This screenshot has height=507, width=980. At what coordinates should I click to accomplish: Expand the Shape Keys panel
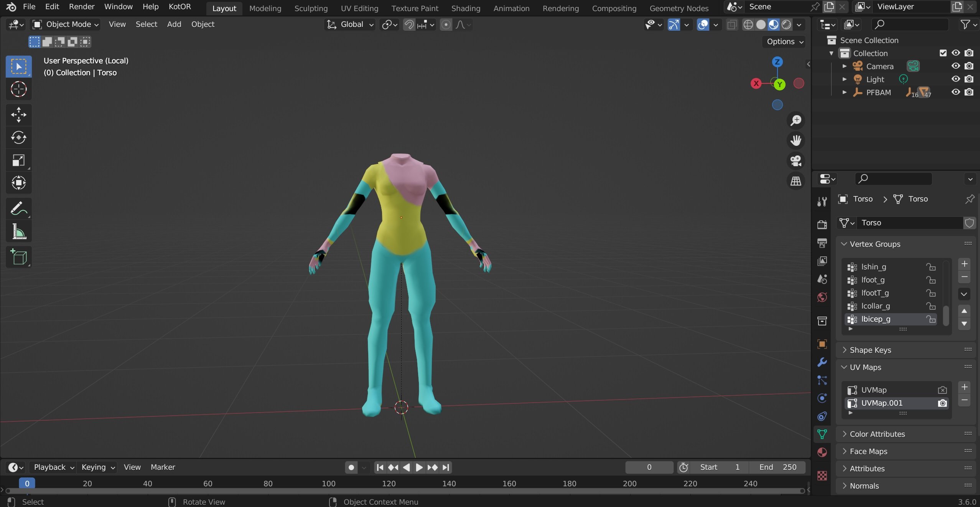tap(870, 350)
